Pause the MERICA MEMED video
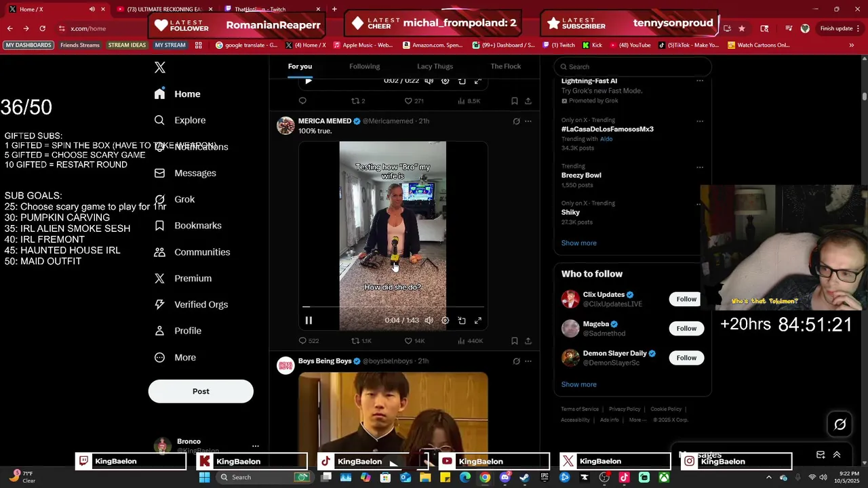The height and width of the screenshot is (488, 868). (x=309, y=321)
